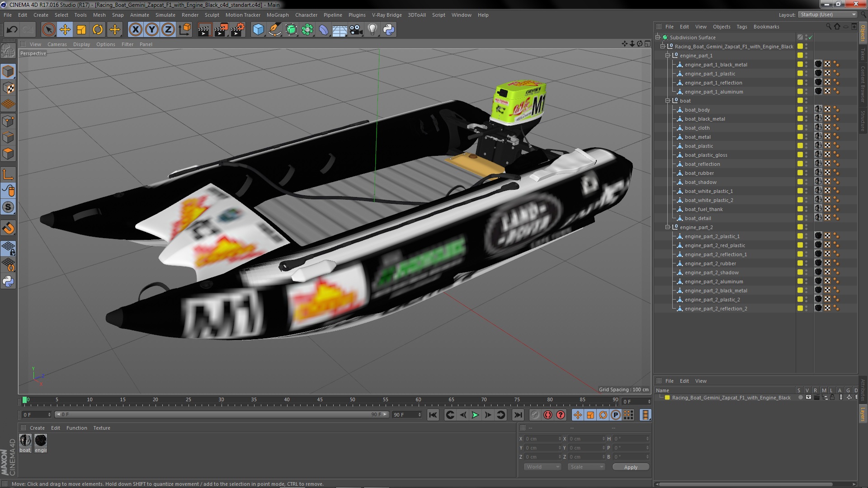
Task: Open the Simulate menu
Action: (165, 15)
